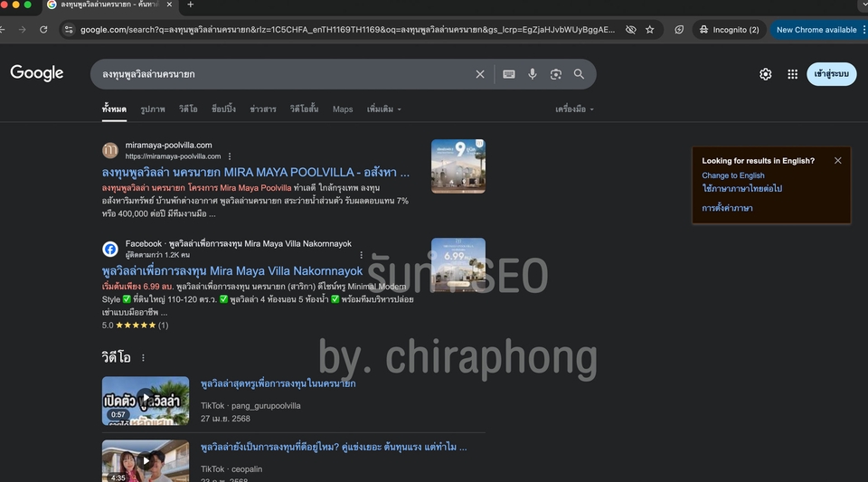The height and width of the screenshot is (482, 868).
Task: Expand the เครื่องมือ tools dropdown
Action: coord(574,109)
